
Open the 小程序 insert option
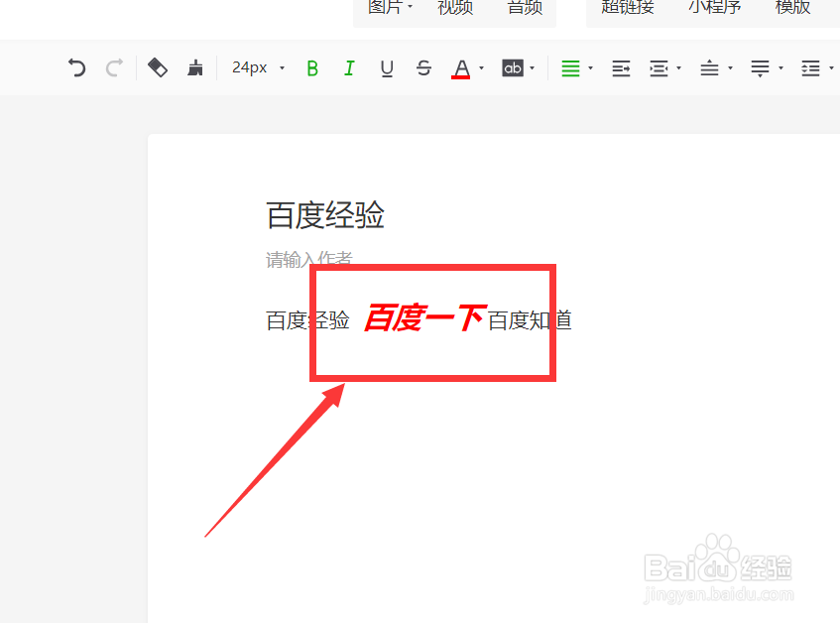point(715,7)
